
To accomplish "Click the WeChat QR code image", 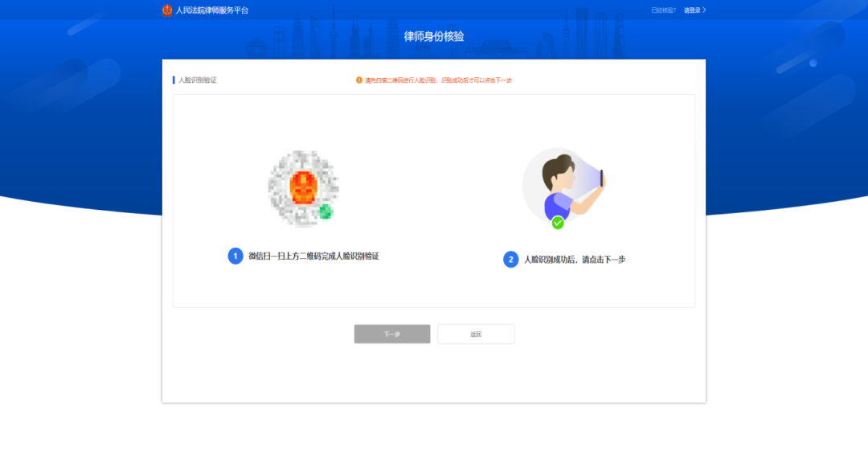I will pyautogui.click(x=303, y=188).
